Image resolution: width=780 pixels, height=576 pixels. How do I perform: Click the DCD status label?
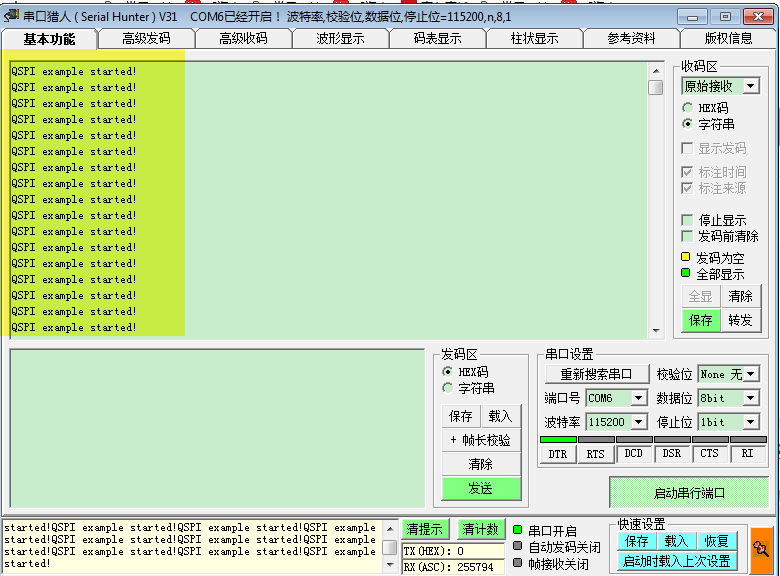tap(634, 453)
